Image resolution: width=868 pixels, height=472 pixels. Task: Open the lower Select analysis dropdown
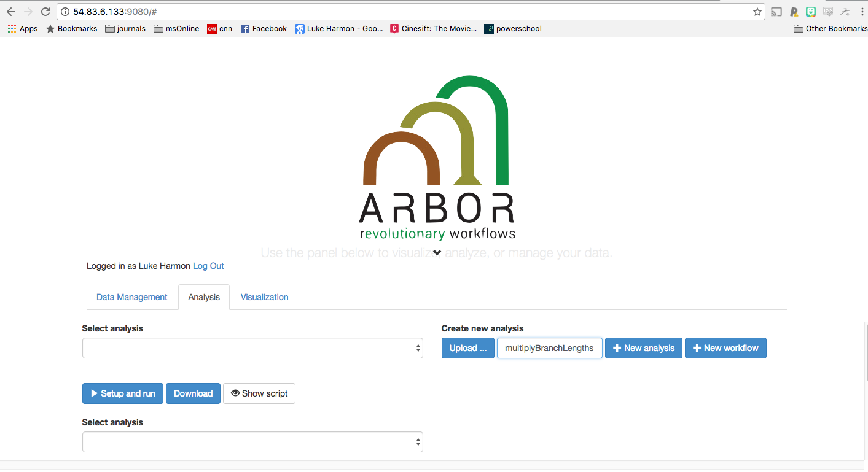point(252,442)
